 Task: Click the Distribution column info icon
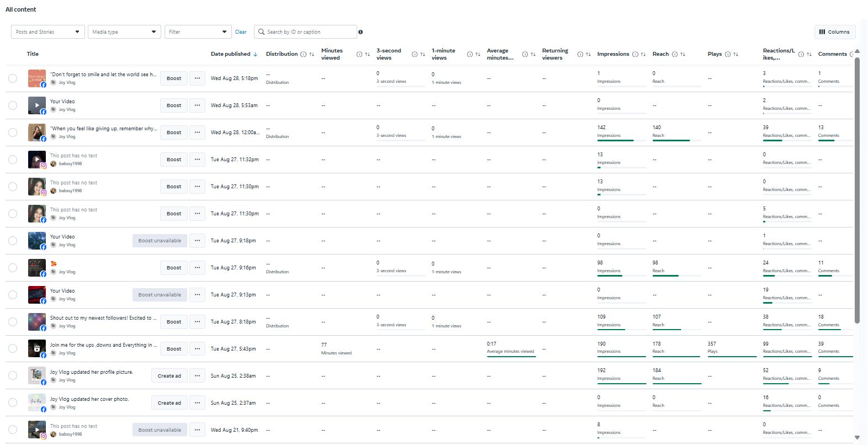pos(303,54)
